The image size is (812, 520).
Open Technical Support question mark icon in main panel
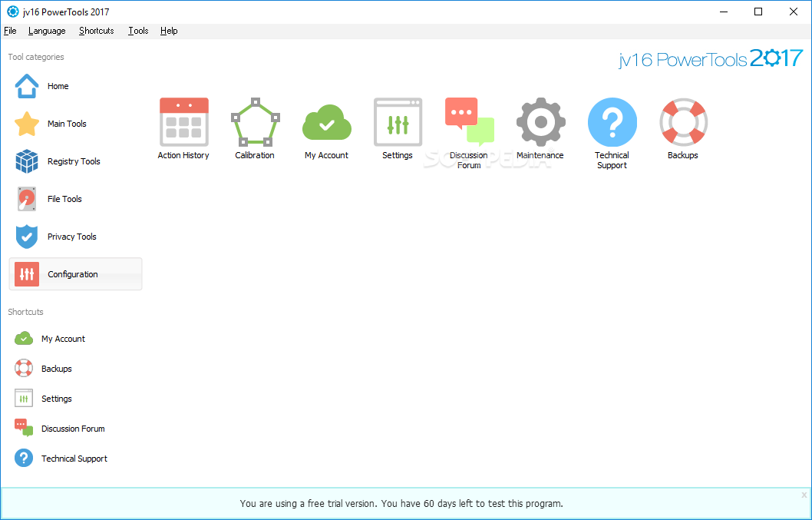(612, 122)
